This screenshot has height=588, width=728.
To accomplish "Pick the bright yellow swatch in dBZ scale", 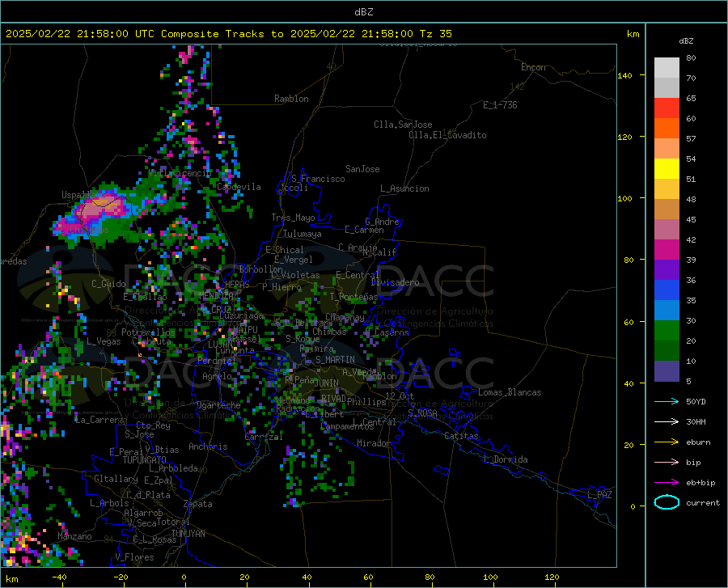I will pyautogui.click(x=667, y=169).
